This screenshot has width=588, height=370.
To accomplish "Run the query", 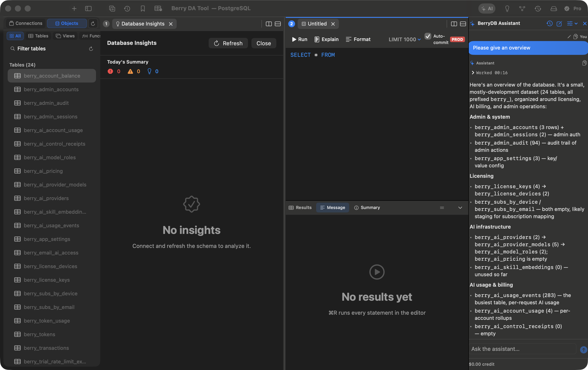I will pyautogui.click(x=300, y=39).
